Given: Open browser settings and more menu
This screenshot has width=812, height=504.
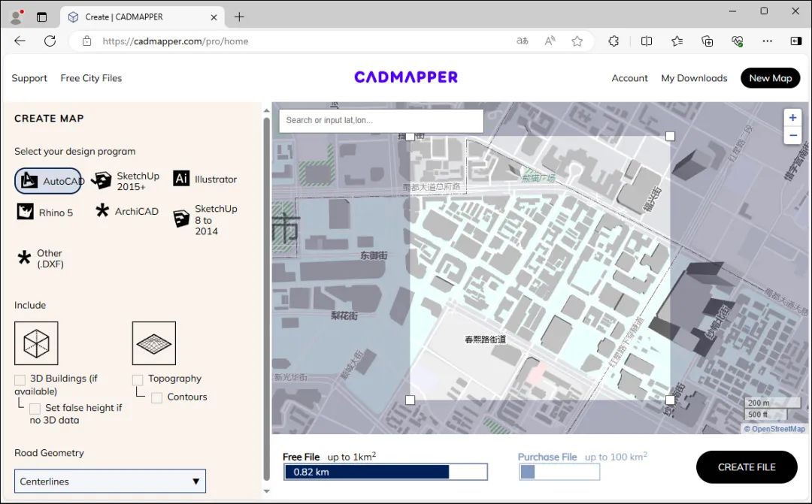Looking at the screenshot, I should [x=768, y=41].
